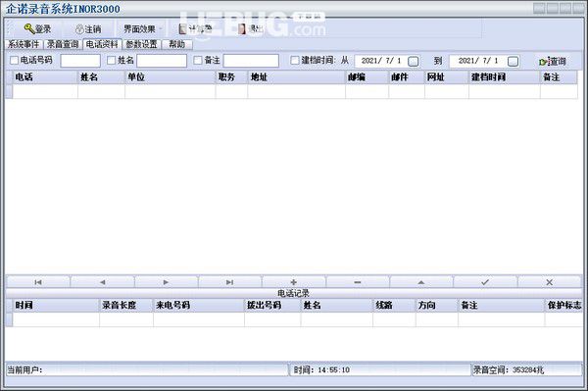Delete the record with minus button
Viewport: 588px width, 391px height.
pos(358,282)
